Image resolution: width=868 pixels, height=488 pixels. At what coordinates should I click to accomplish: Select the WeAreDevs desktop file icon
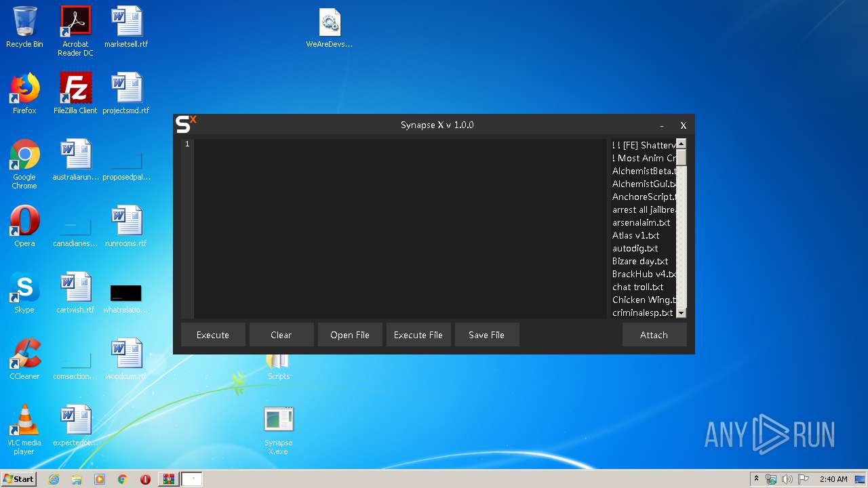coord(330,28)
